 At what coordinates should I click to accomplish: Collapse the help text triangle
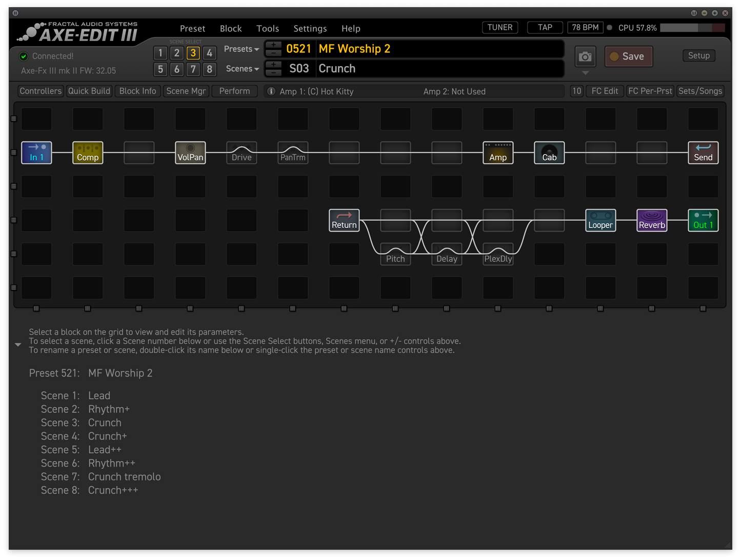click(18, 345)
